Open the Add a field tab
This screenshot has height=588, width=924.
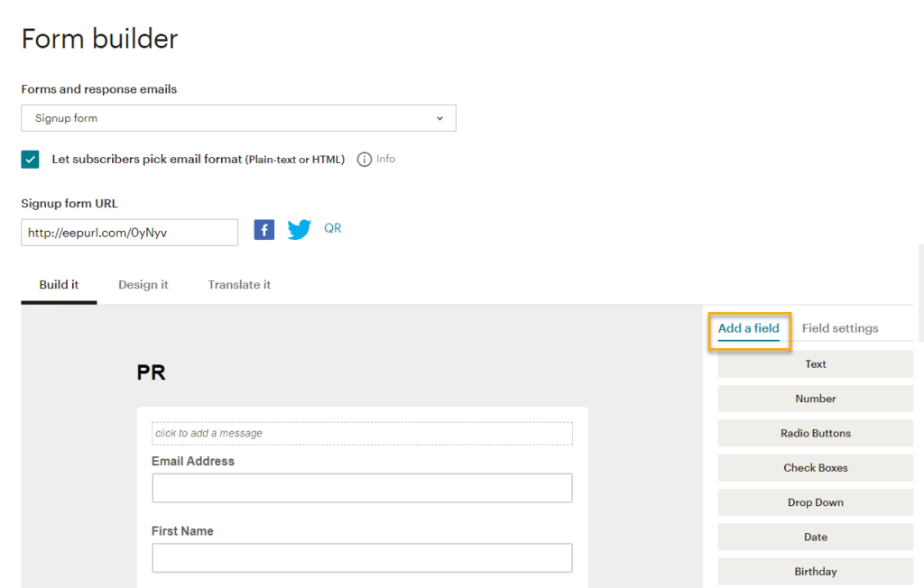(748, 328)
